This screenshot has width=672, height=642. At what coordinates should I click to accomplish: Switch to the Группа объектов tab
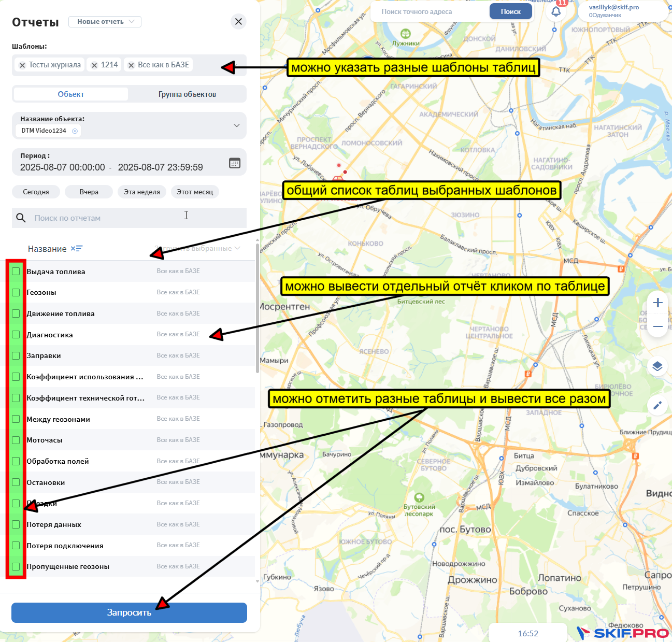point(187,94)
